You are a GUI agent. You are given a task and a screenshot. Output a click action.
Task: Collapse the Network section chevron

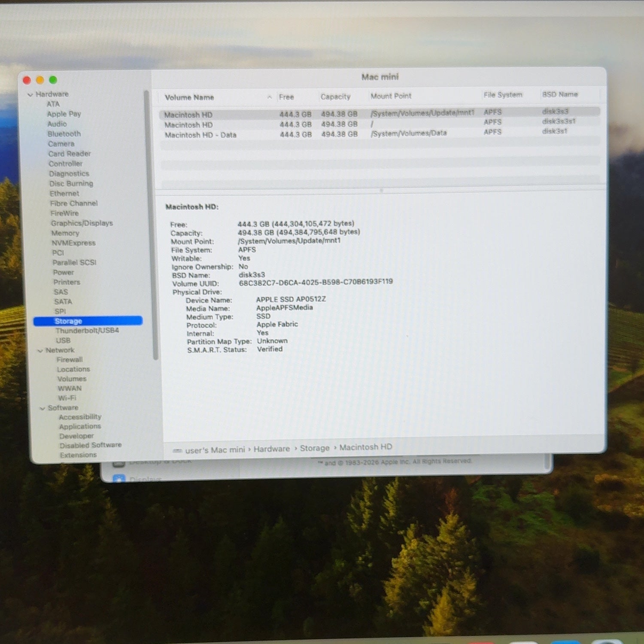(x=40, y=351)
